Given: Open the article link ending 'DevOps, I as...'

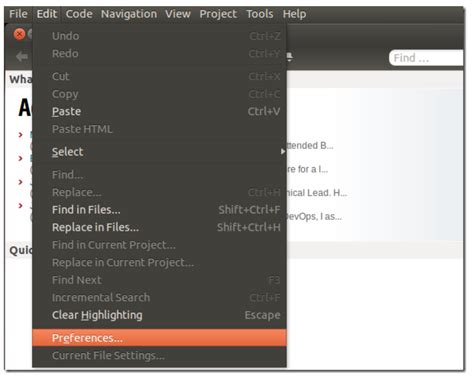Looking at the screenshot, I should (x=314, y=217).
